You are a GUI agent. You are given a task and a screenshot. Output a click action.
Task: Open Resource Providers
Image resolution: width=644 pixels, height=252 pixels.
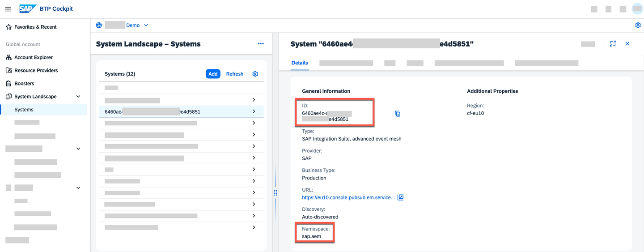pos(36,70)
